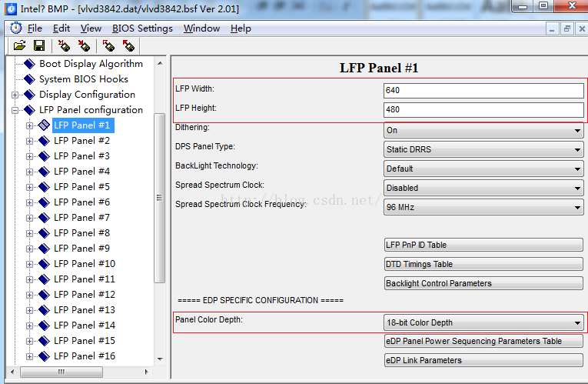
Task: Click the DTD Timings Table button
Action: 483,264
